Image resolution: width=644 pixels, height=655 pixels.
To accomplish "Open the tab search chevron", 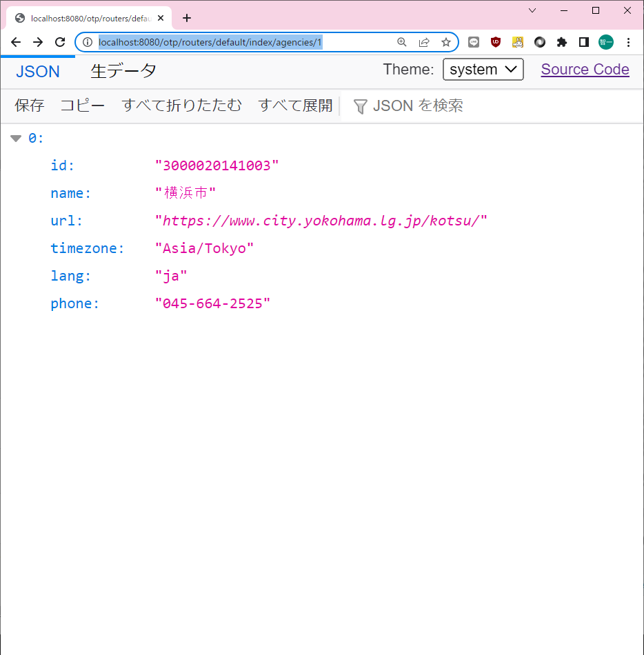I will (532, 10).
